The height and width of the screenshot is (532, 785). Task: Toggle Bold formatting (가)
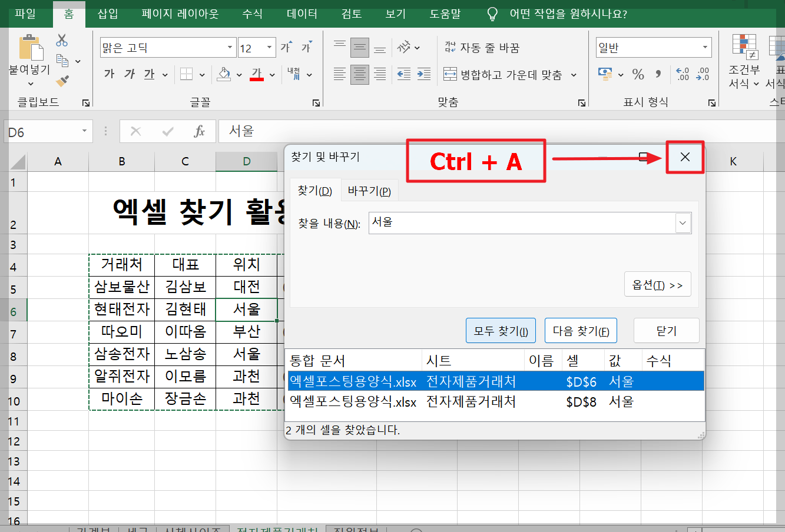coord(109,74)
